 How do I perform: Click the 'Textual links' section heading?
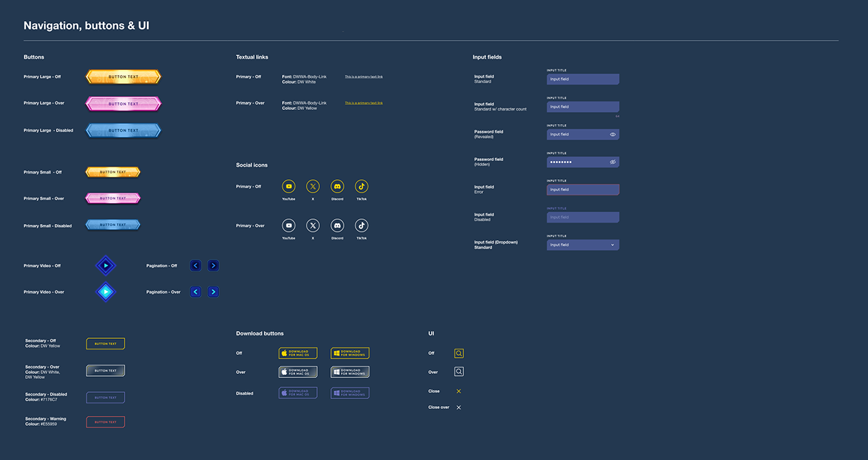[x=252, y=57]
